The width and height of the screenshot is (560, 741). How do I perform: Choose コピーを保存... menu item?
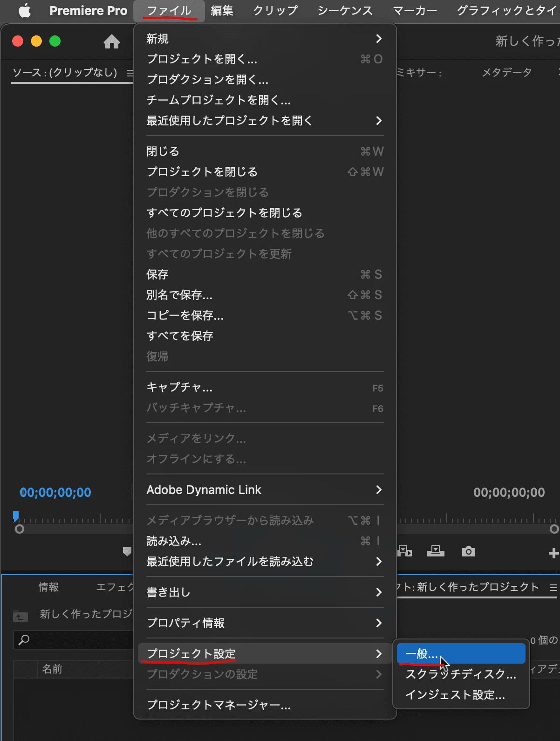[x=265, y=316]
